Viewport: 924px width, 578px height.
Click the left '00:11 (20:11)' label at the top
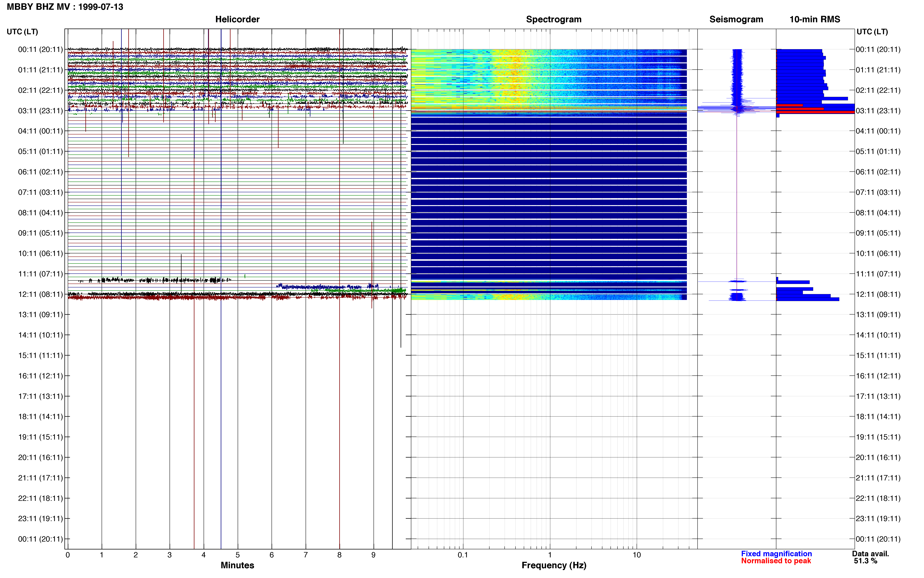click(x=41, y=49)
